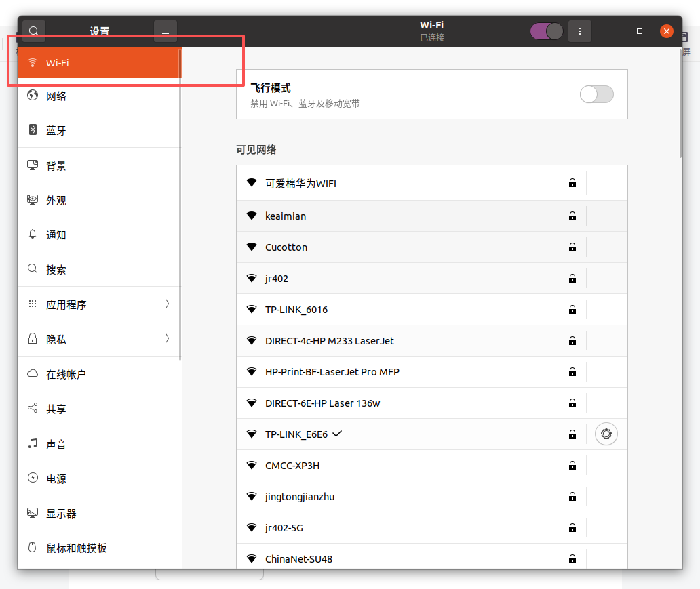Image resolution: width=700 pixels, height=589 pixels.
Task: Click the signal icon beside CMCC-XP3H
Action: coord(252,465)
